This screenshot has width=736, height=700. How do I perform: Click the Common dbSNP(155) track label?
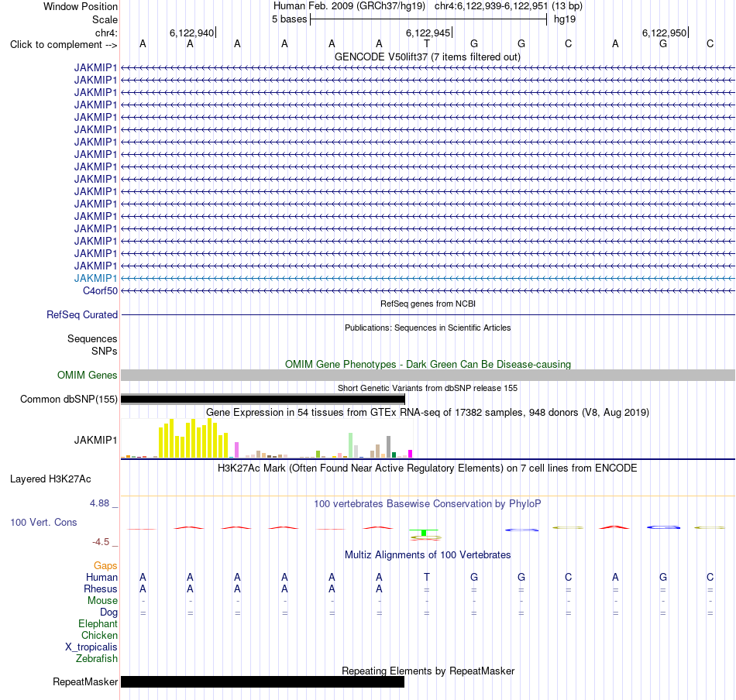pos(69,400)
